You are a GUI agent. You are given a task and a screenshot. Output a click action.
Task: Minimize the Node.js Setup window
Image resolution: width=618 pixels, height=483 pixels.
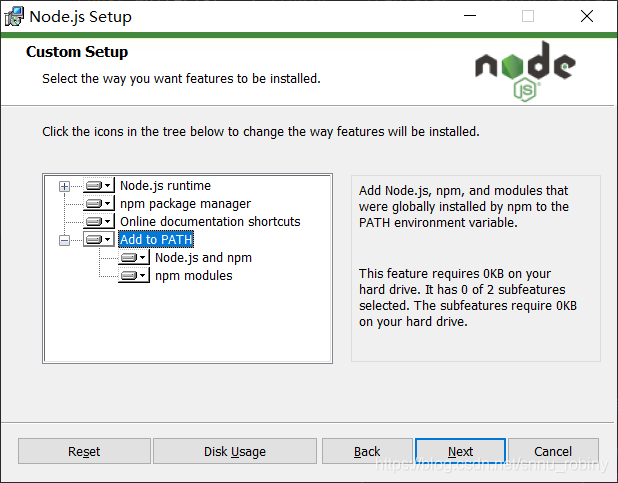[470, 16]
